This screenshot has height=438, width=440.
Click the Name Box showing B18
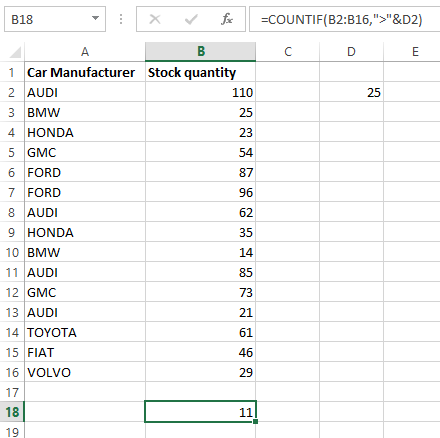(55, 19)
